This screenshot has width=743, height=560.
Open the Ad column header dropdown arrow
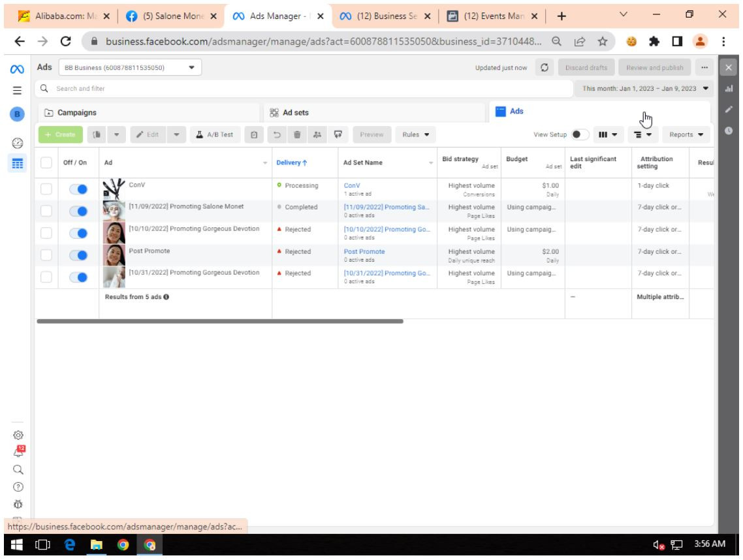point(265,163)
